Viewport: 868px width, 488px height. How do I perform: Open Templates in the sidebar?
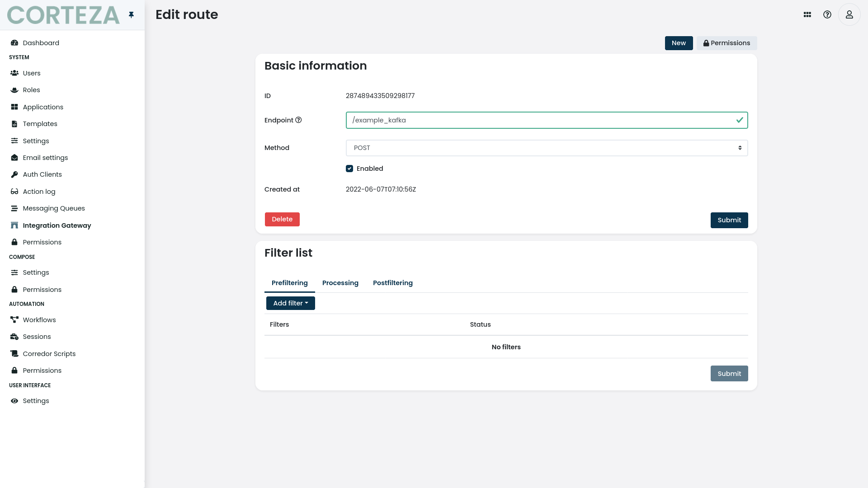click(x=40, y=124)
